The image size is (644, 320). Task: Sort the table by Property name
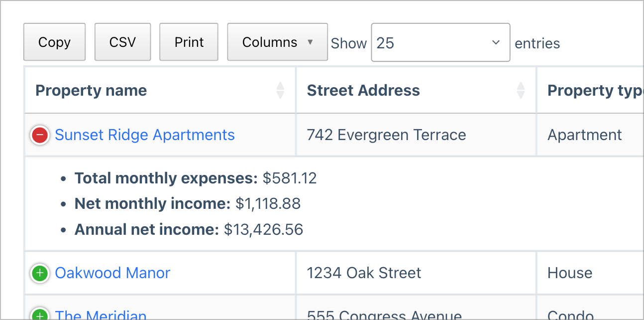[x=91, y=90]
